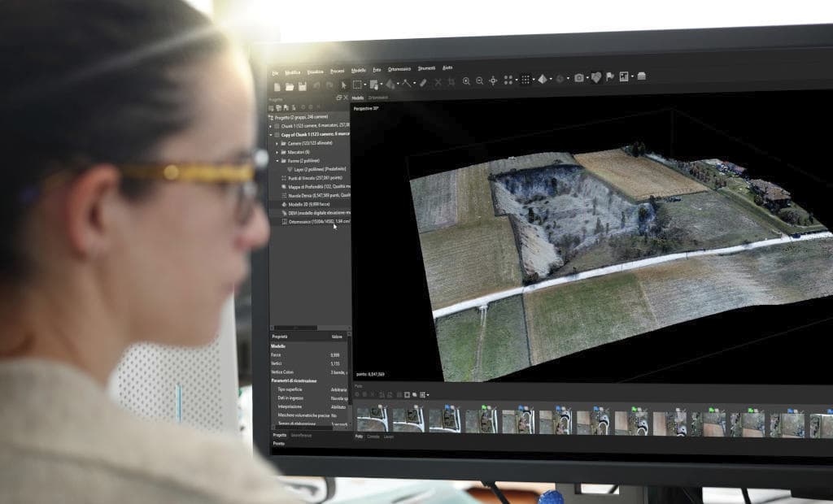Click the Zoom In magnifier icon
Image resolution: width=833 pixels, height=504 pixels.
pos(466,81)
